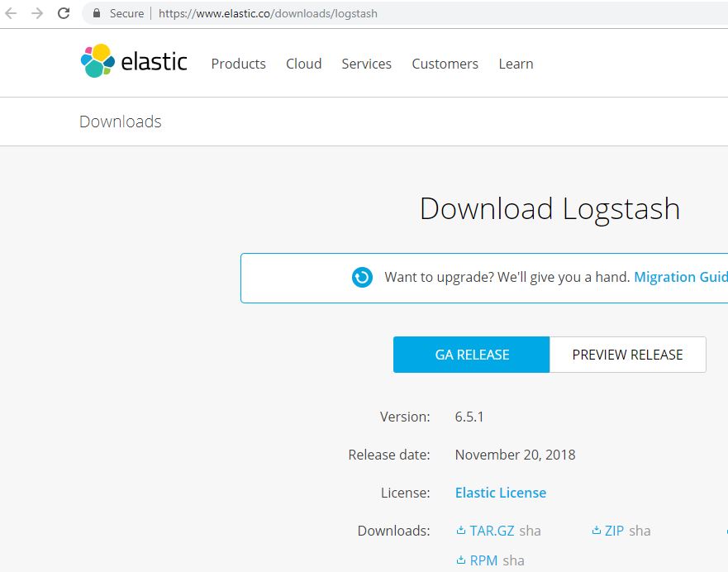This screenshot has height=572, width=728.
Task: Click the 'Downloads:' label beside TAR.GZ
Action: coord(393,531)
